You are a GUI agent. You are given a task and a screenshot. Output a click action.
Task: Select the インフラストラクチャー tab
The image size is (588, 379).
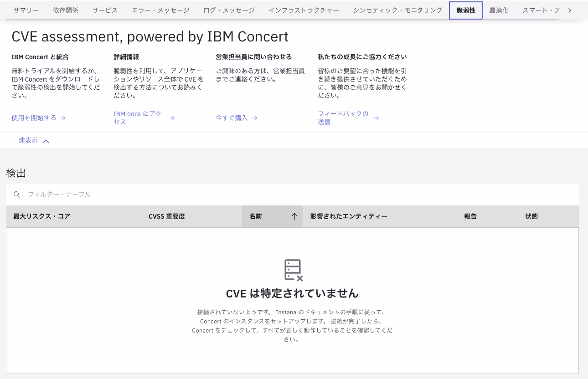pos(304,10)
